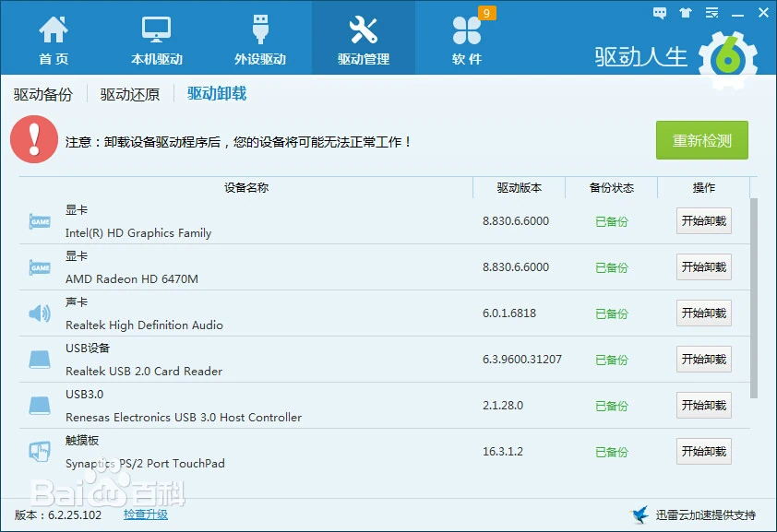The image size is (777, 532).
Task: Click the USB icon beside Realtek Card Reader
Action: (x=38, y=359)
